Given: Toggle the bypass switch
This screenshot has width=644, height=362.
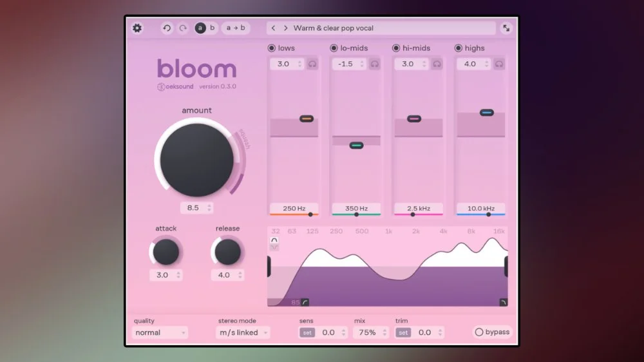Looking at the screenshot, I should [x=492, y=332].
